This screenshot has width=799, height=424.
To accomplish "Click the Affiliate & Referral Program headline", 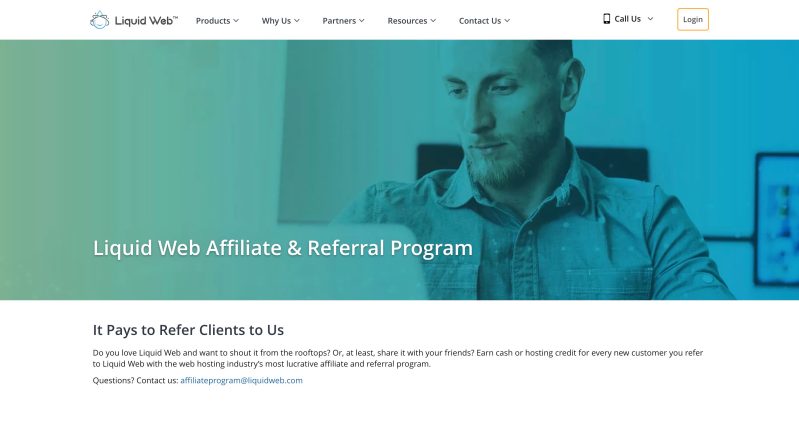I will pyautogui.click(x=283, y=248).
